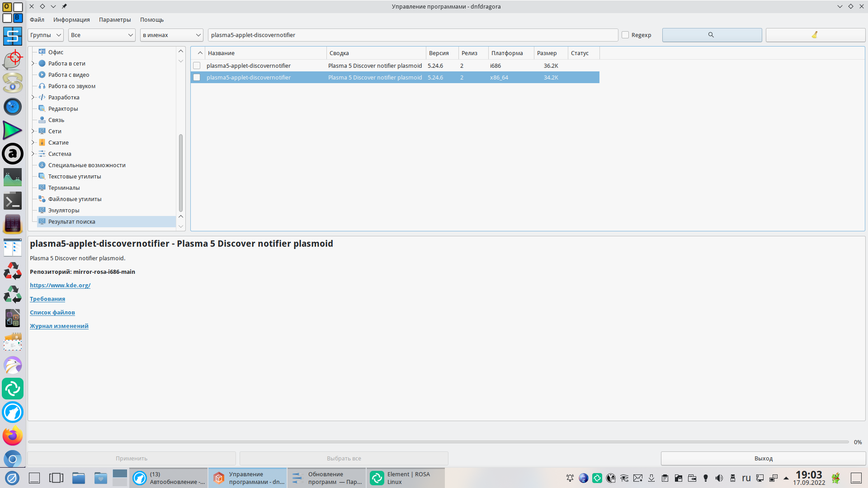Open the 'в именах' search scope dropdown

coord(171,35)
